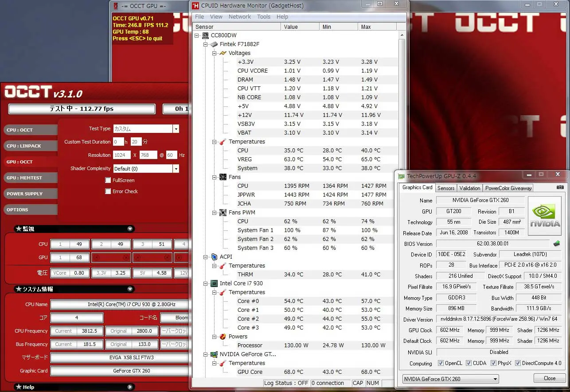Toggle the DirectCompute 4.0 checkbox
570x392 pixels.
518,363
